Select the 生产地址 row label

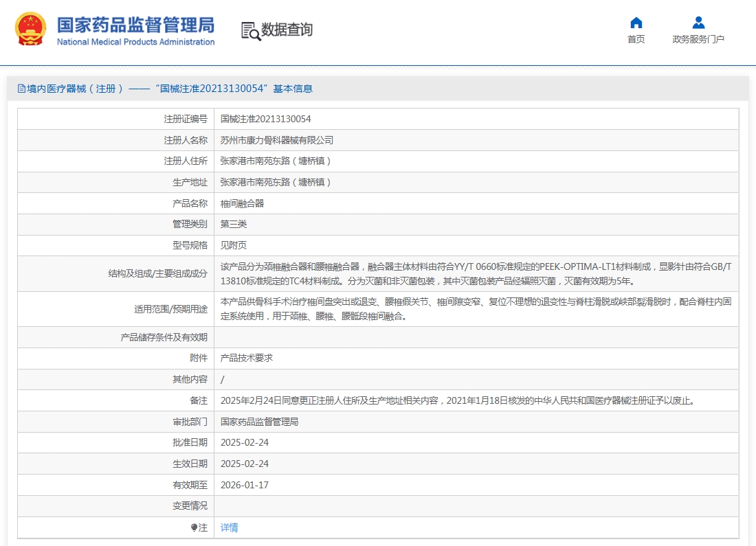[190, 182]
